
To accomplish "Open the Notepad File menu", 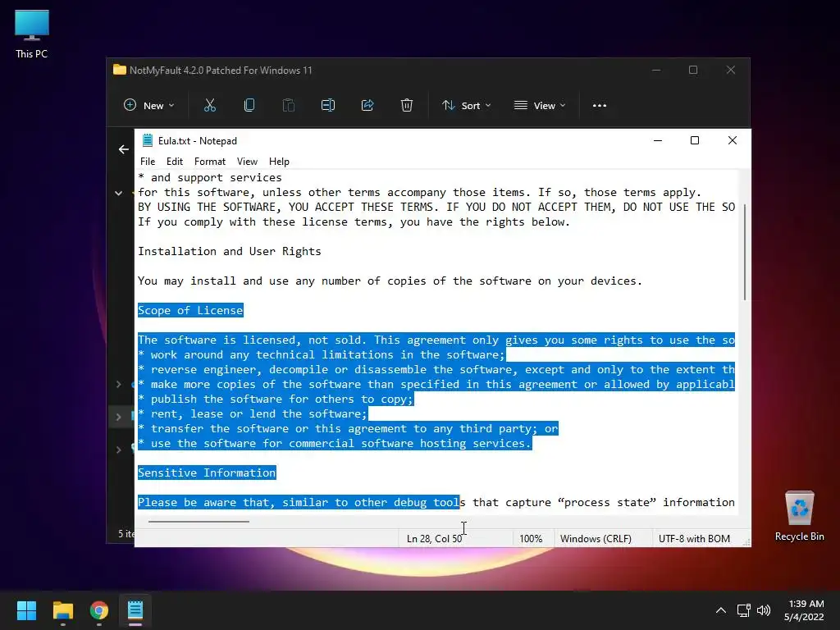I will tap(148, 162).
